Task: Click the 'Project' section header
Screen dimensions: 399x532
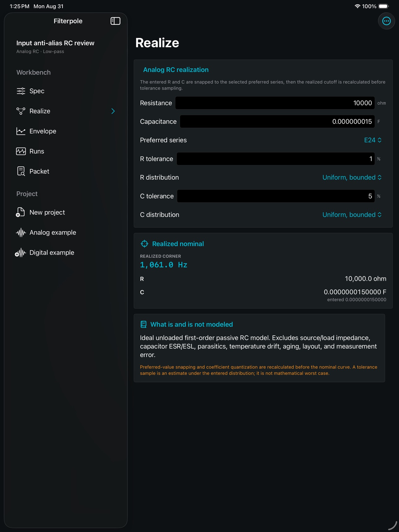Action: (x=27, y=194)
